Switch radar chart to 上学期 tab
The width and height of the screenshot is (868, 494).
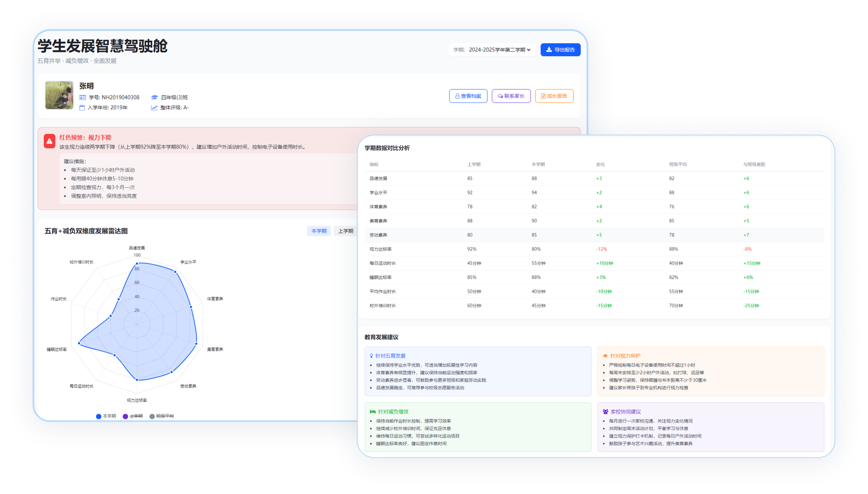pyautogui.click(x=345, y=231)
